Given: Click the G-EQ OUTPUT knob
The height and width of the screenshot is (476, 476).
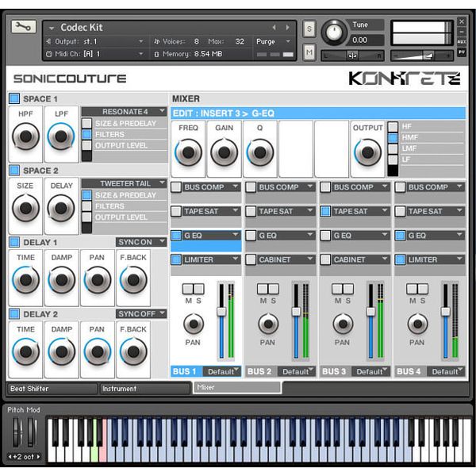Looking at the screenshot, I should pos(367,152).
